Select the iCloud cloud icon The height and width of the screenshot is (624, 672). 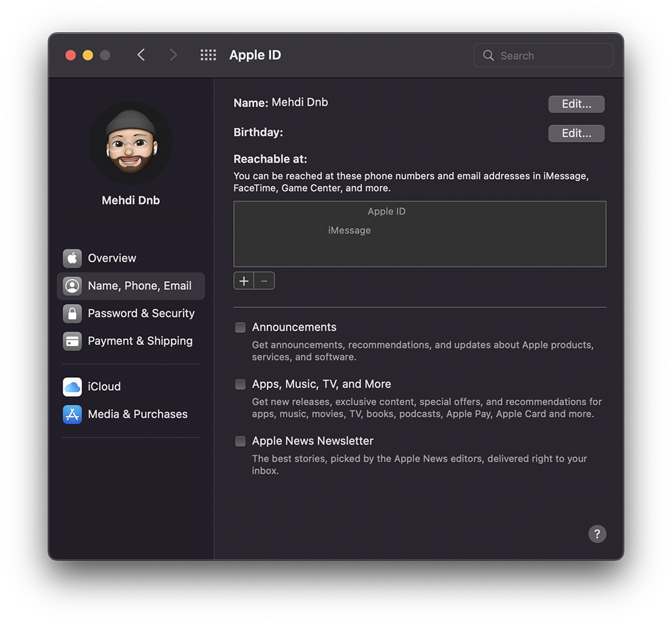click(x=72, y=387)
